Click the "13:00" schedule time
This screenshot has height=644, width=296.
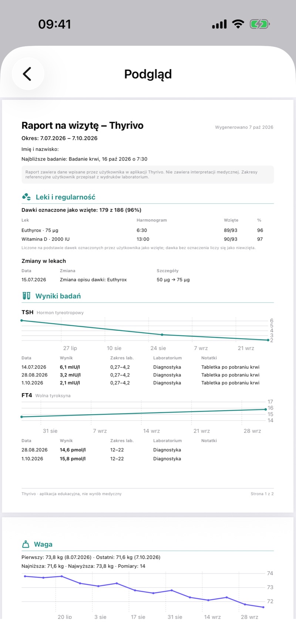coord(143,239)
